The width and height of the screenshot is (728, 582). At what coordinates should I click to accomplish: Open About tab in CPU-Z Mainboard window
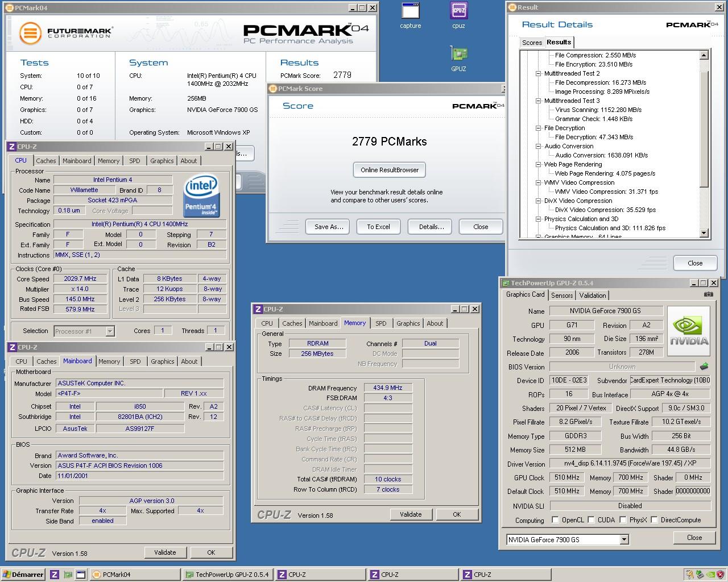pyautogui.click(x=189, y=361)
